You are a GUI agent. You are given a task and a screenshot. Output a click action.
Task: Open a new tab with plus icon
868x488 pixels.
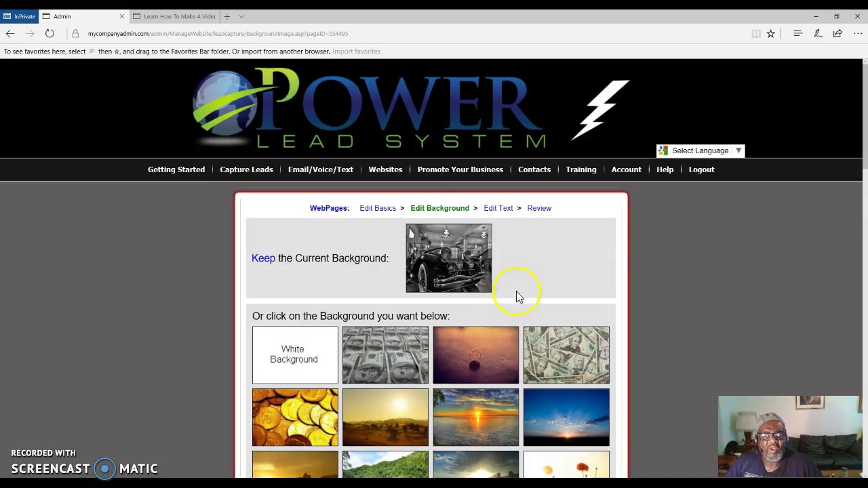click(x=227, y=16)
